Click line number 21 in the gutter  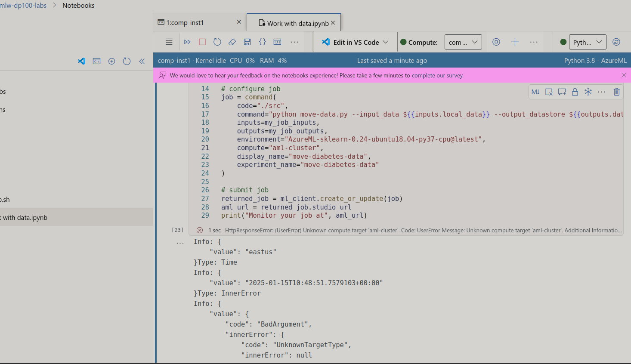(x=205, y=148)
